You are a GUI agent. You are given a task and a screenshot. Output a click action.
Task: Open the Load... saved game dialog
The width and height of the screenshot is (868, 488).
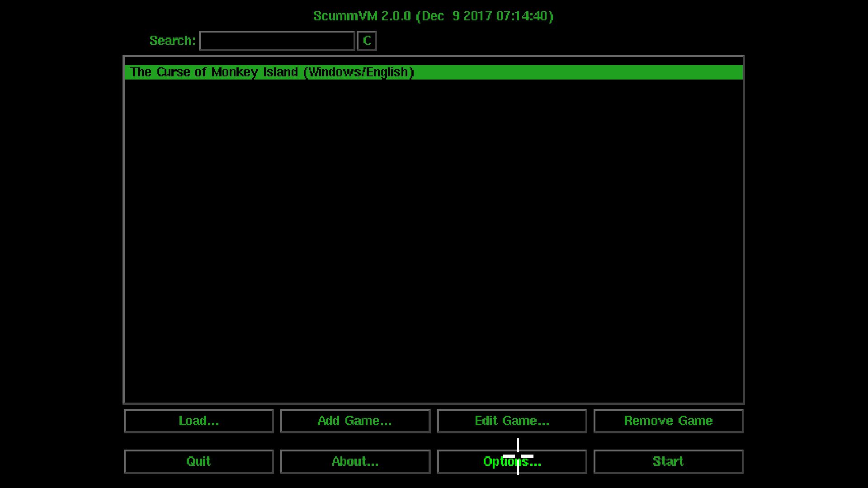point(198,421)
